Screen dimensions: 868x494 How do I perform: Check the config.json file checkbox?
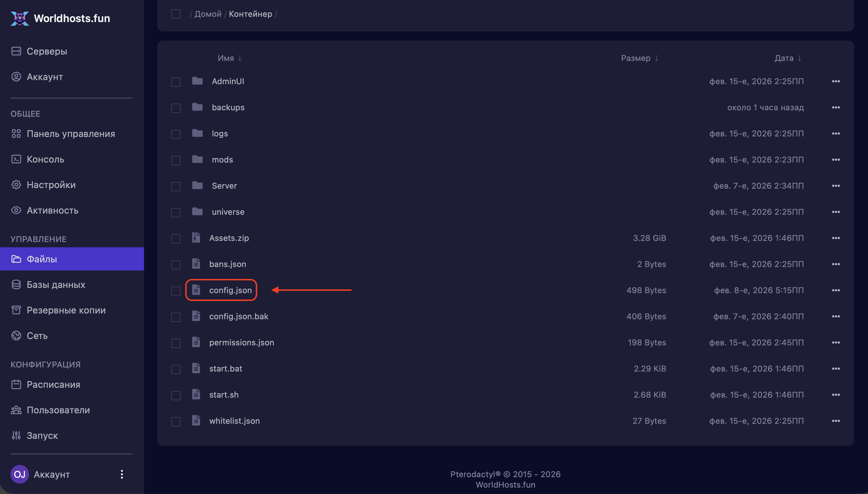pos(176,291)
